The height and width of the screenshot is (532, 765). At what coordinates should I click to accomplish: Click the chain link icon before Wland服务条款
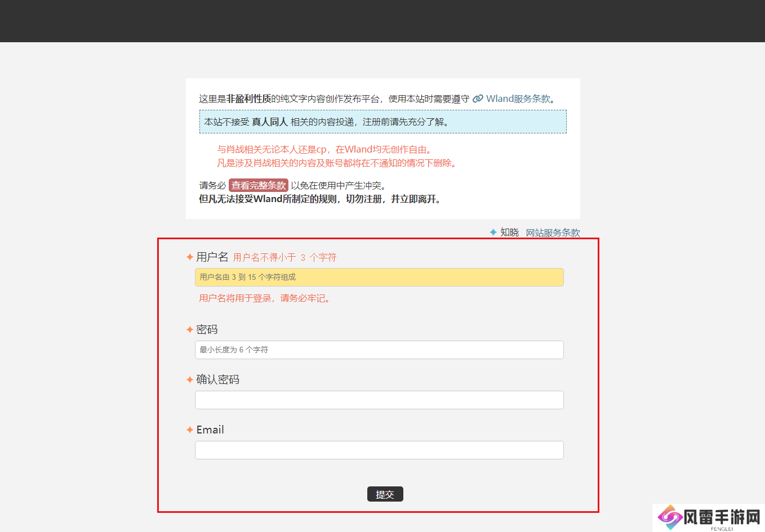[478, 99]
